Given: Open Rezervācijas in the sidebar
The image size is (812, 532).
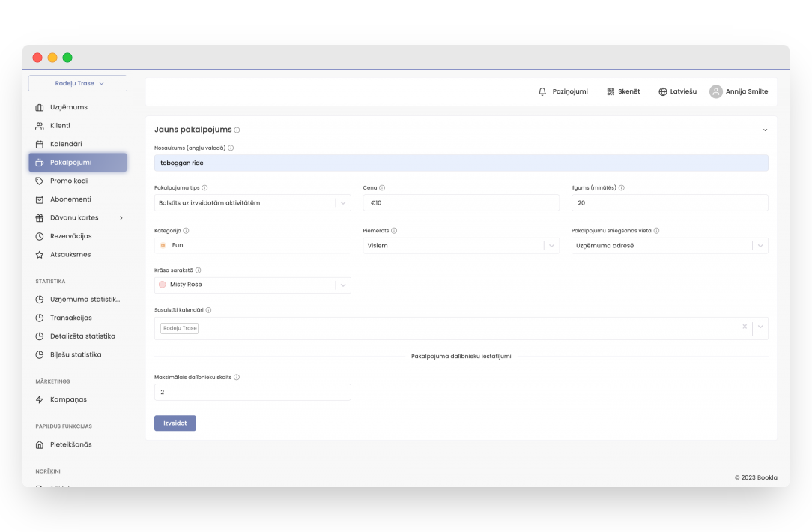Looking at the screenshot, I should click(70, 236).
